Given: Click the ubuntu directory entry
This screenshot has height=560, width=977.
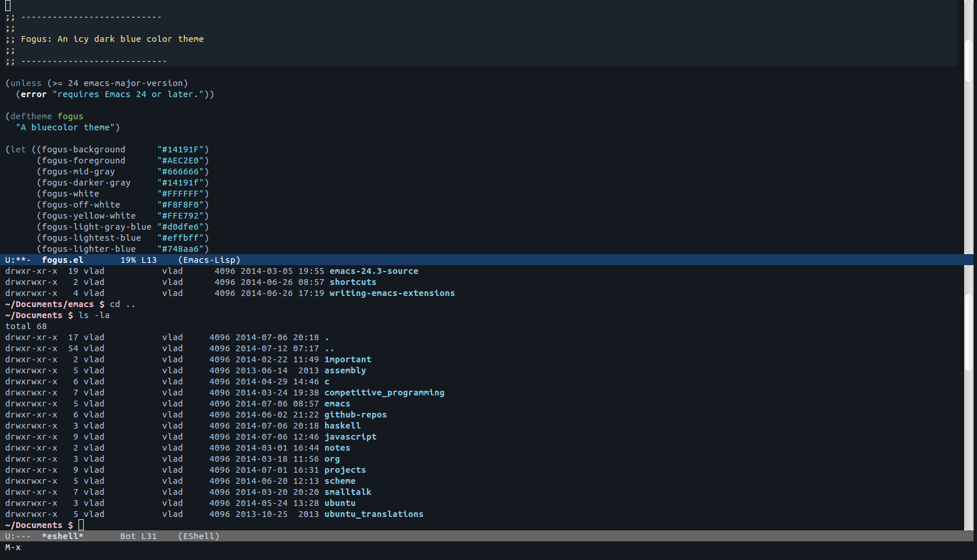Looking at the screenshot, I should click(x=340, y=503).
